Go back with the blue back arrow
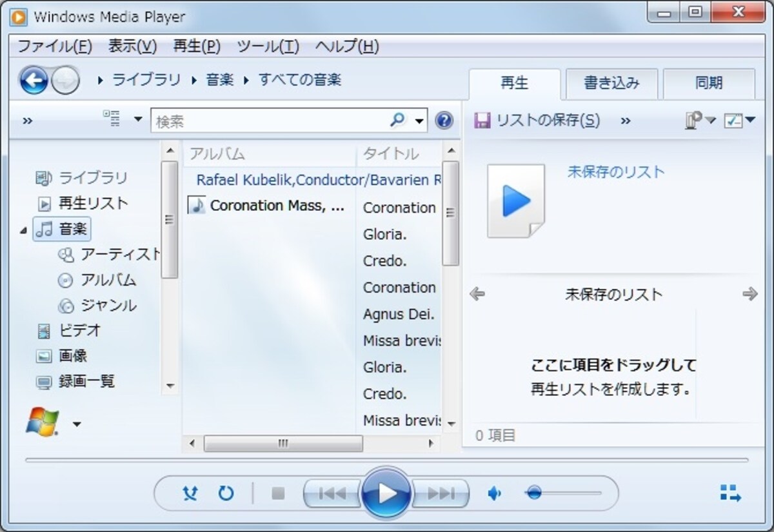This screenshot has height=532, width=774. point(34,81)
